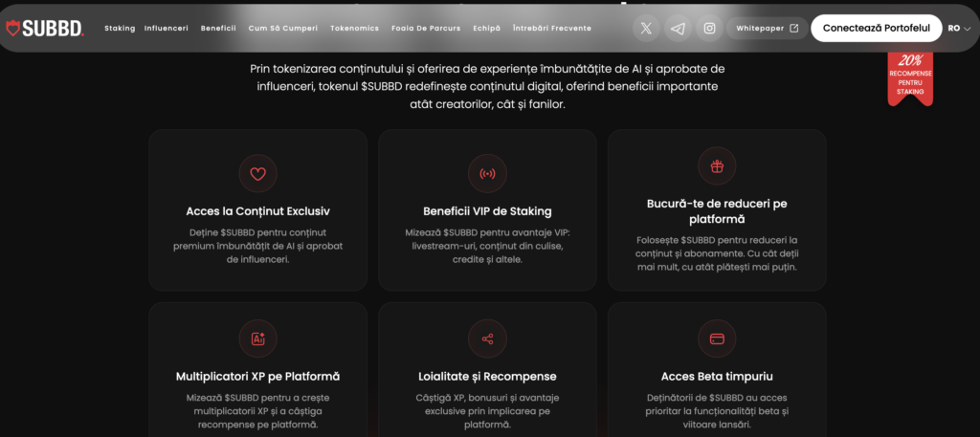Click the gift icon on reduceri card

(x=717, y=166)
